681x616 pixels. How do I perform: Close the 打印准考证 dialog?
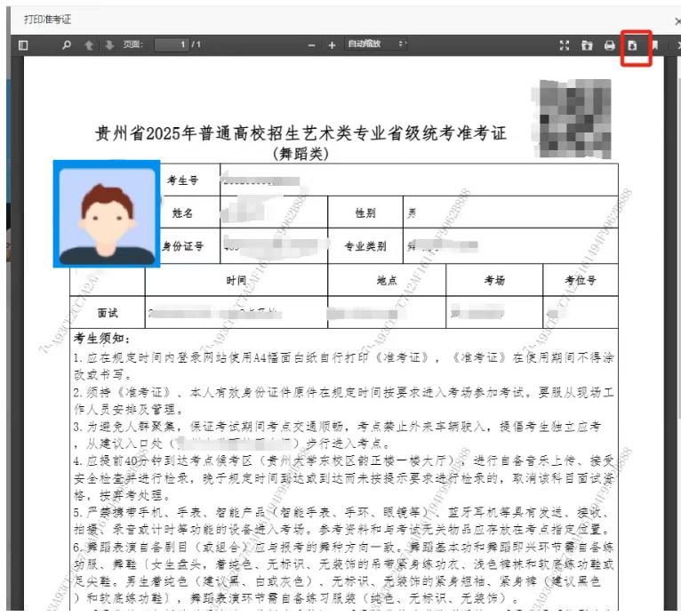677,19
